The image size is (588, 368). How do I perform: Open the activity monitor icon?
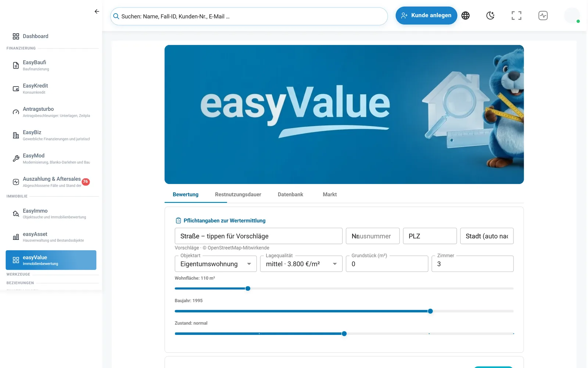tap(543, 15)
